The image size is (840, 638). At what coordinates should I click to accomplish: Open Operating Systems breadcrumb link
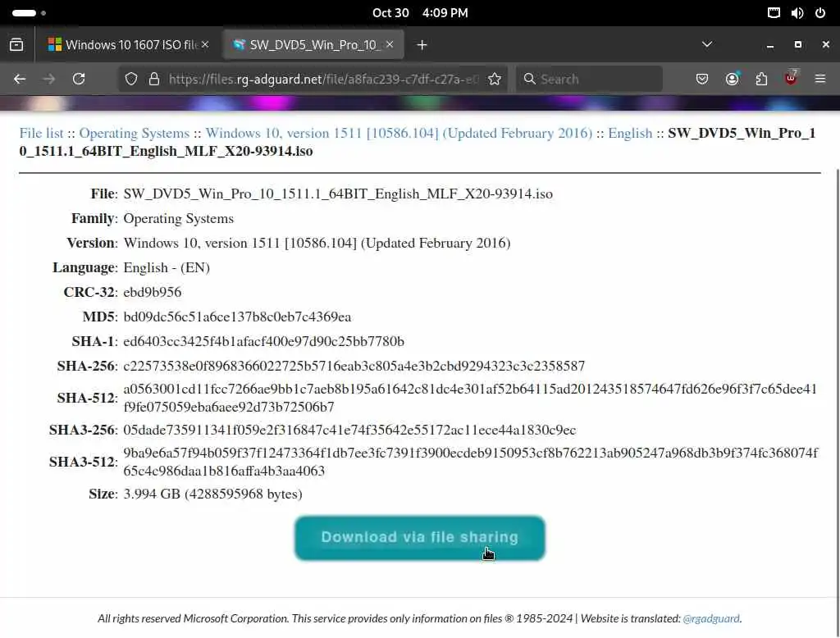(x=134, y=134)
